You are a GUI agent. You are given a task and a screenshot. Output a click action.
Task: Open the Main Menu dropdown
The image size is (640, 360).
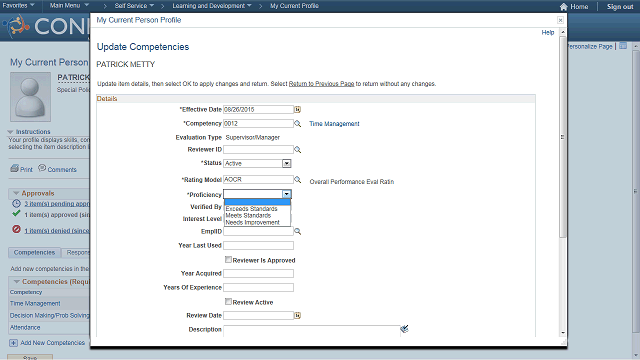pyautogui.click(x=69, y=5)
